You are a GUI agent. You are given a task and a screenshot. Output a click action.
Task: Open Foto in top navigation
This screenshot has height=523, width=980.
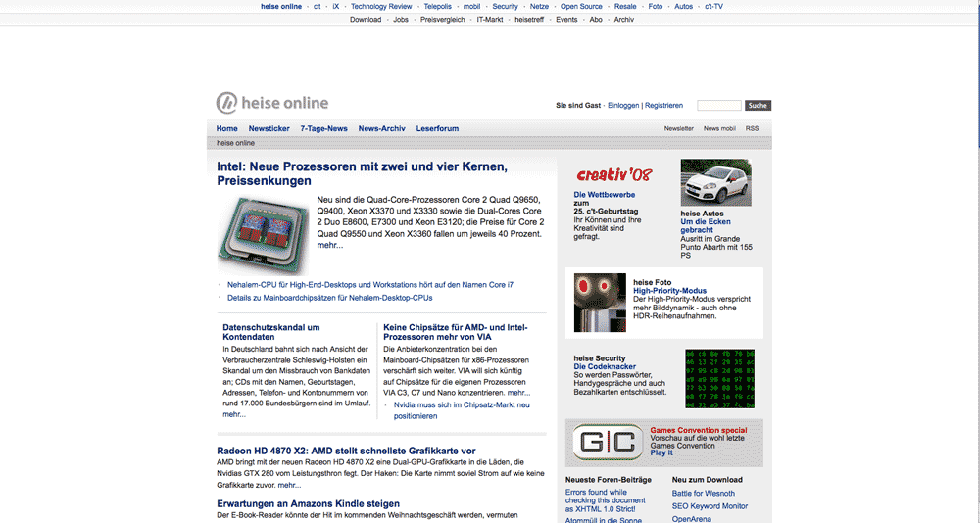coord(656,6)
